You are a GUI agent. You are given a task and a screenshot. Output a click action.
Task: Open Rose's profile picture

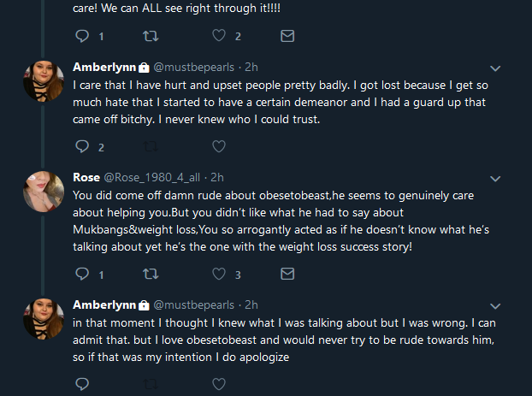pos(44,192)
